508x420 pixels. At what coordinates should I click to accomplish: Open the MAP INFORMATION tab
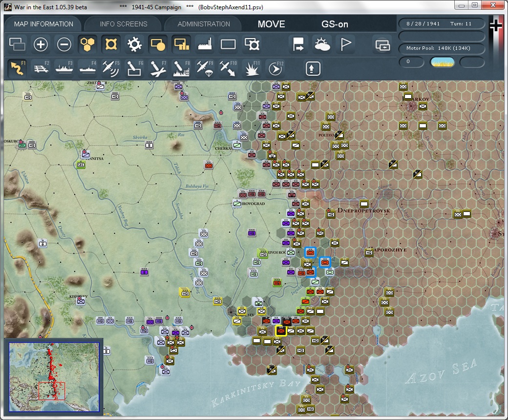click(x=43, y=24)
